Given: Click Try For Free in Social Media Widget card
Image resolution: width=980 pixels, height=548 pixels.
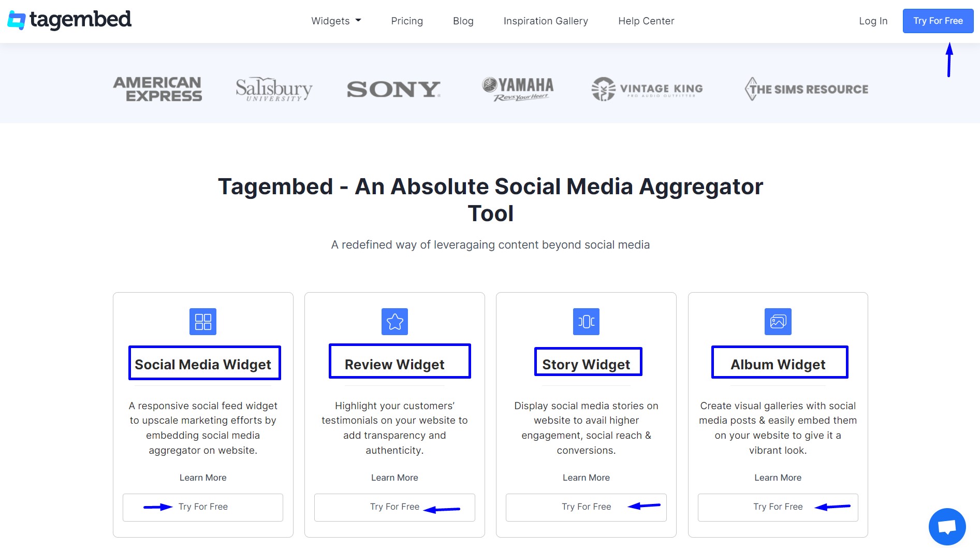Looking at the screenshot, I should (203, 507).
